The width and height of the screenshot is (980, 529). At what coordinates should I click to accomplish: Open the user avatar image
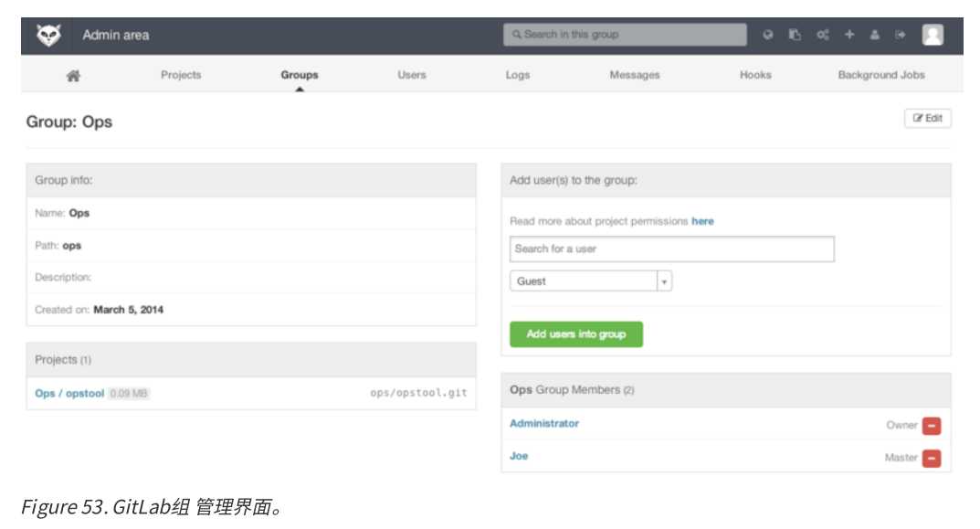click(933, 35)
